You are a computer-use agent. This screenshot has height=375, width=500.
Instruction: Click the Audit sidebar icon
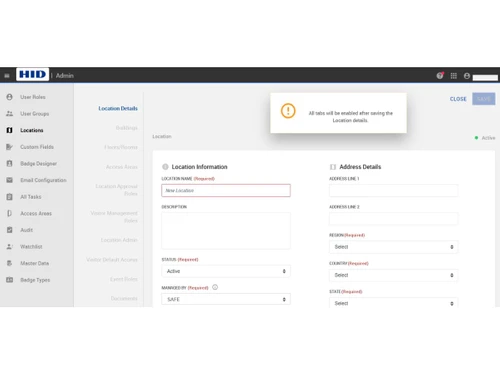(9, 230)
